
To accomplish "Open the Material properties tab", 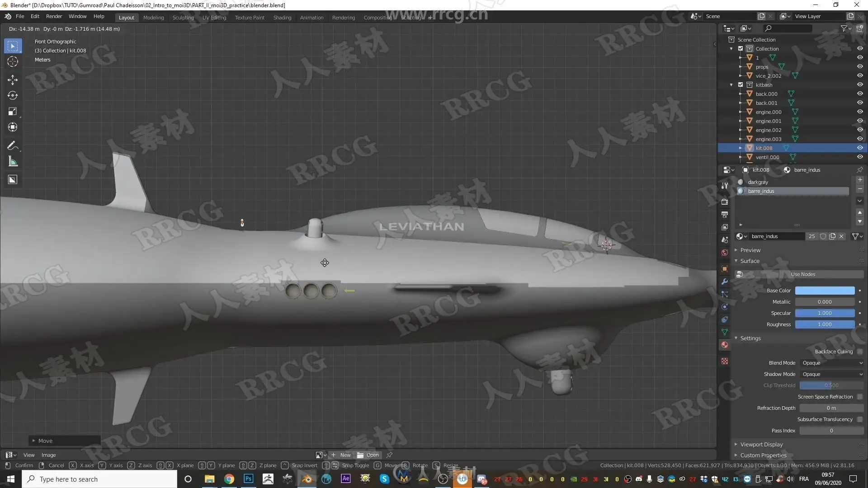I will (x=725, y=345).
